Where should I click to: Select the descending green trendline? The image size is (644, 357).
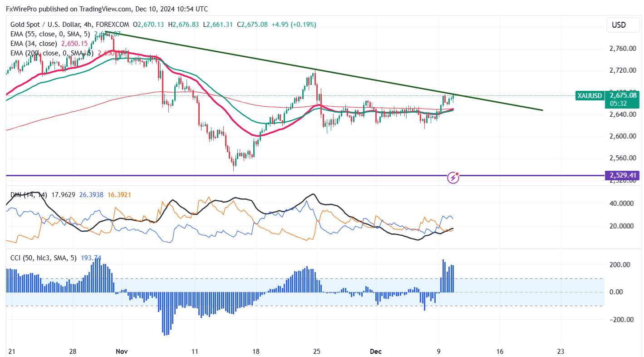coord(324,70)
